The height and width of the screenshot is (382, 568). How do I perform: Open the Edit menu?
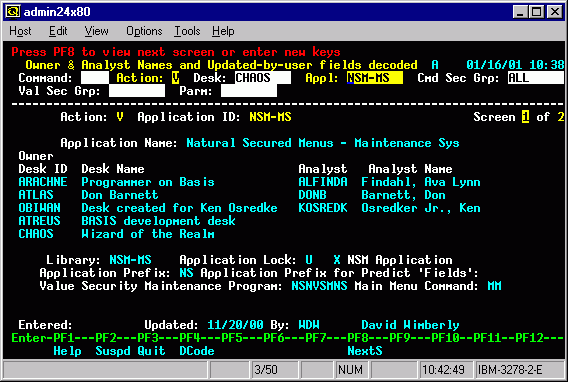point(58,31)
